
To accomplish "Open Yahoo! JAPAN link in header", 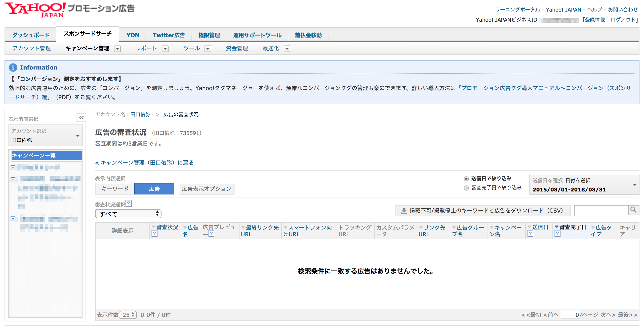I will click(563, 10).
